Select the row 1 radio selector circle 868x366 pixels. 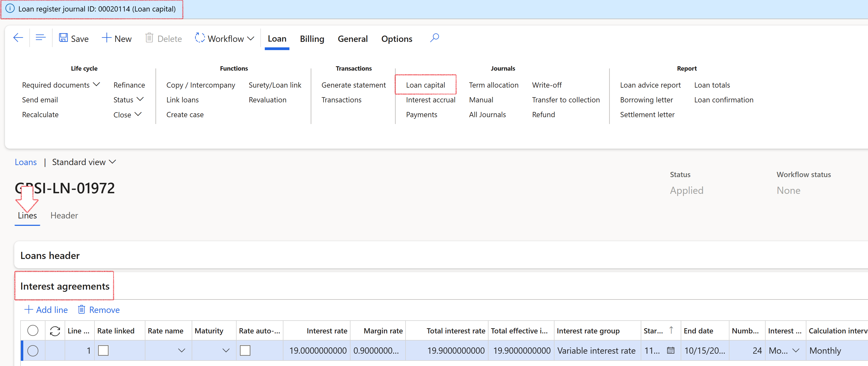click(x=33, y=350)
